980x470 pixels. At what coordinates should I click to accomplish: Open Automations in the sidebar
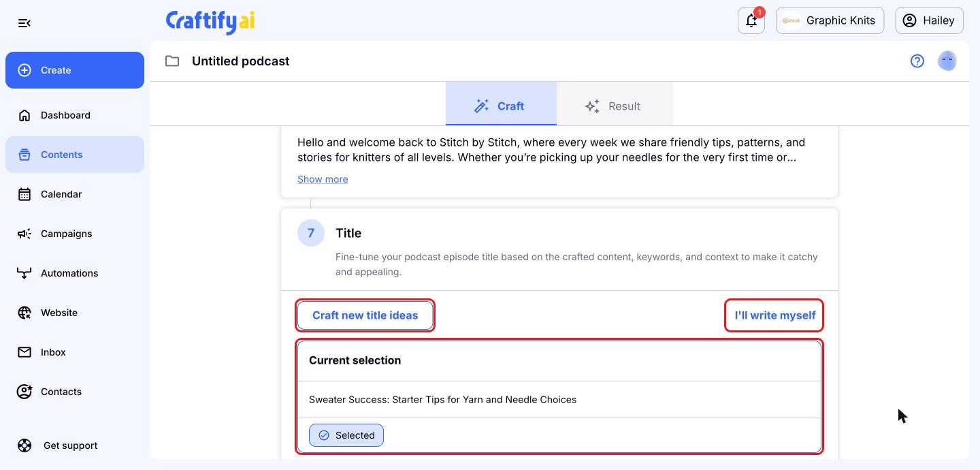pos(75,273)
